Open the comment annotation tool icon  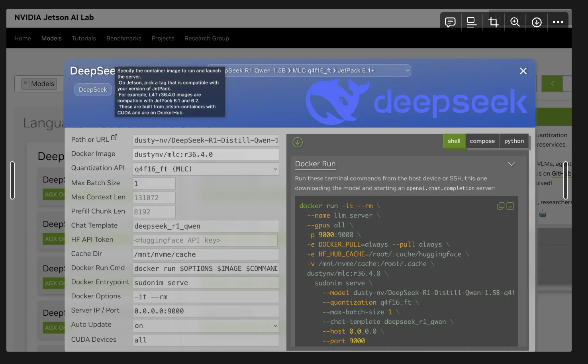click(x=450, y=22)
